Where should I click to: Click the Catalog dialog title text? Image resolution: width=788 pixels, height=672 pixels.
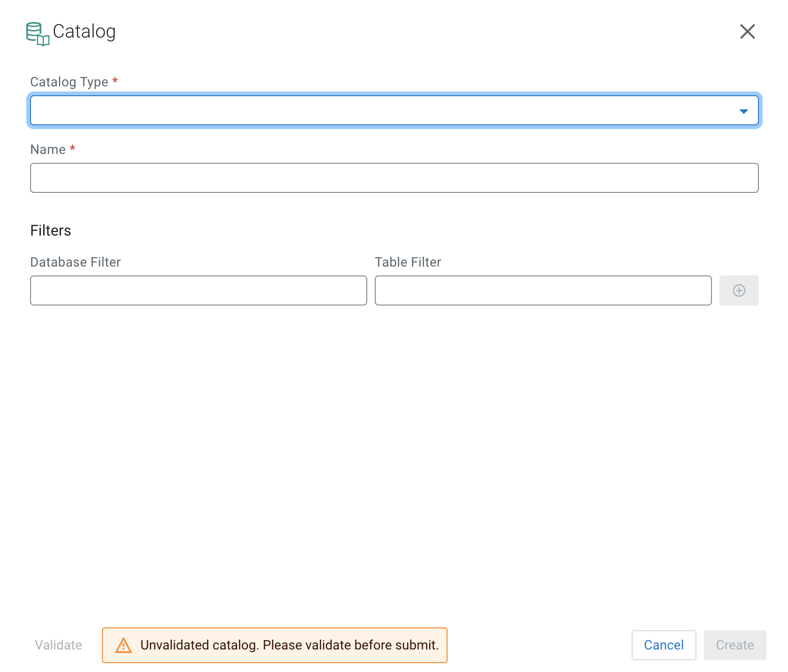pyautogui.click(x=84, y=32)
